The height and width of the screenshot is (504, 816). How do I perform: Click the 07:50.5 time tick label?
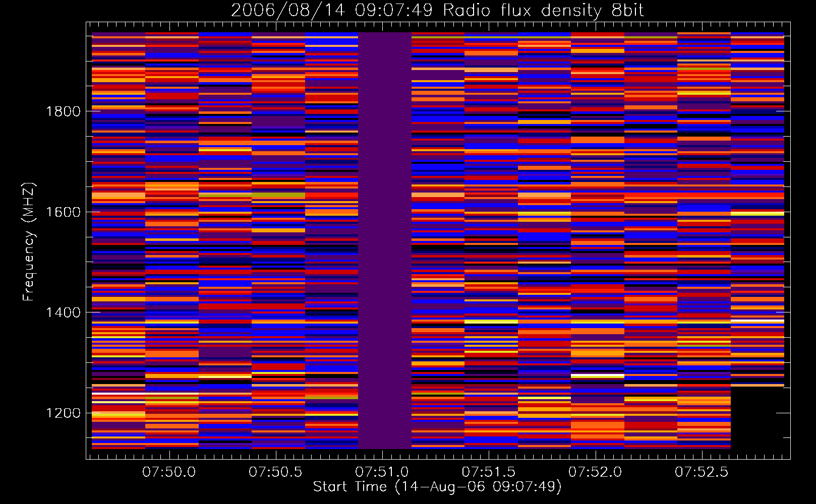click(275, 472)
